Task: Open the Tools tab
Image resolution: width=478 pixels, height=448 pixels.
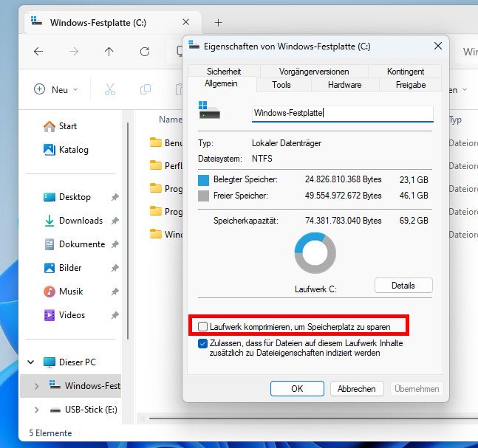Action: 281,85
